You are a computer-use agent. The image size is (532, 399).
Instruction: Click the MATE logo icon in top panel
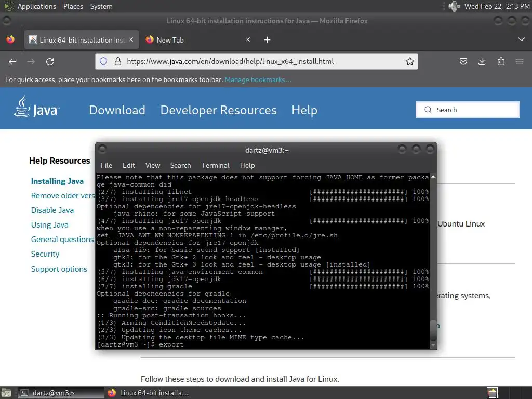coord(8,6)
